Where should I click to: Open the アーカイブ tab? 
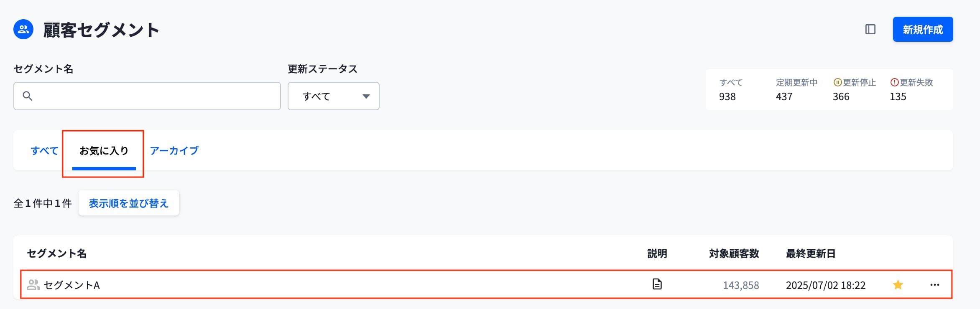[x=174, y=150]
